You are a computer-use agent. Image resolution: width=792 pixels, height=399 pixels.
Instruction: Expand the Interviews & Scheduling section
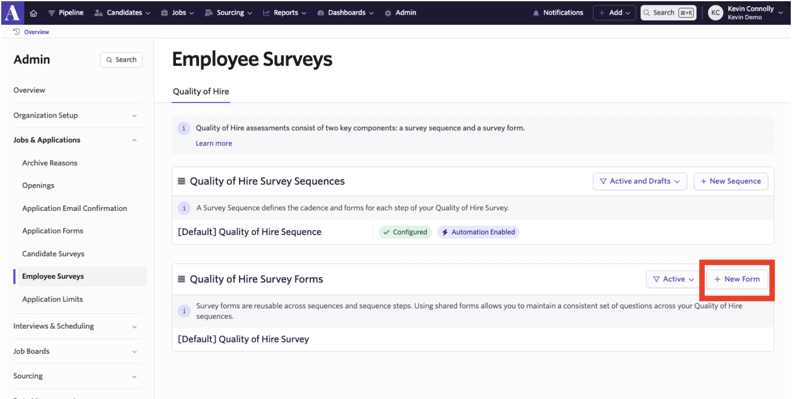click(x=76, y=326)
